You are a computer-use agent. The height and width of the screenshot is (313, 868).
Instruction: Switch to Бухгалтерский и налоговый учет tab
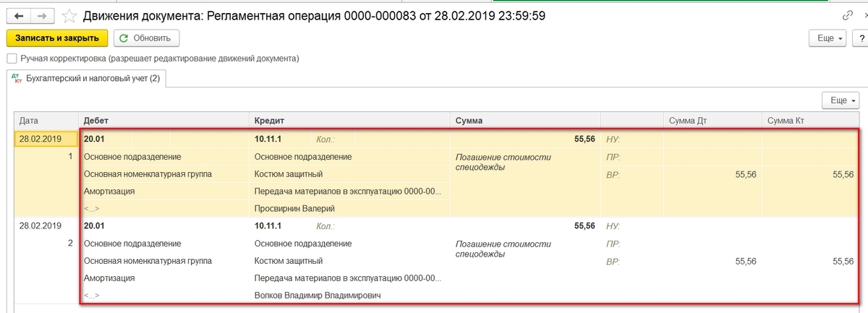pos(93,78)
